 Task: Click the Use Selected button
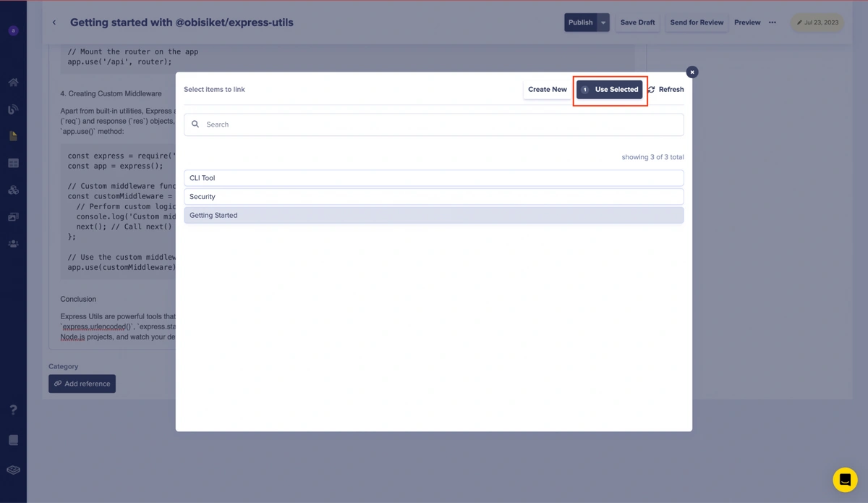pos(610,90)
